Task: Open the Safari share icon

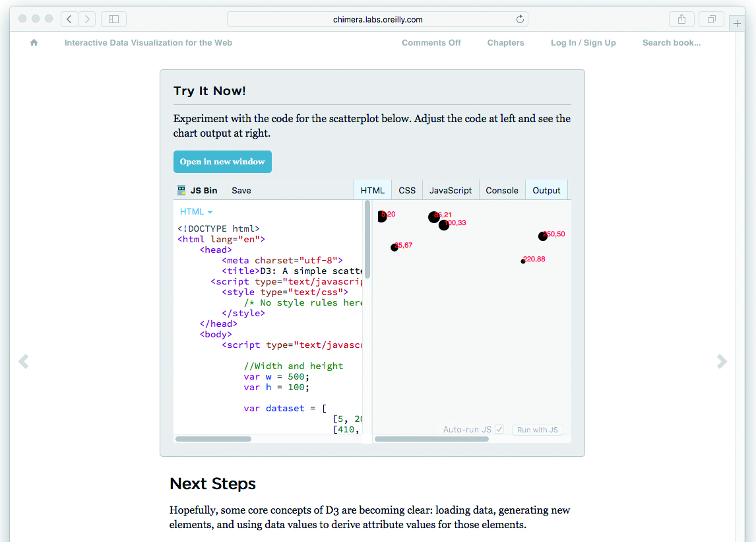Action: (681, 19)
